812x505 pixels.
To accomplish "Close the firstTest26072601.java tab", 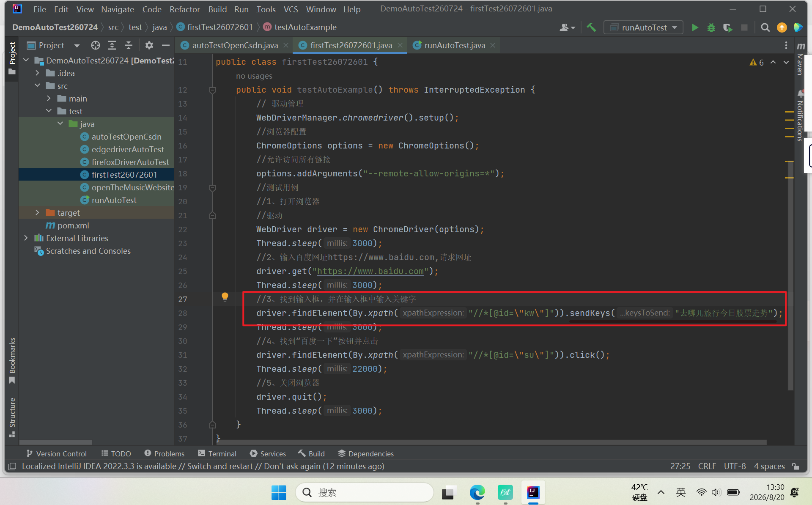I will pyautogui.click(x=400, y=45).
